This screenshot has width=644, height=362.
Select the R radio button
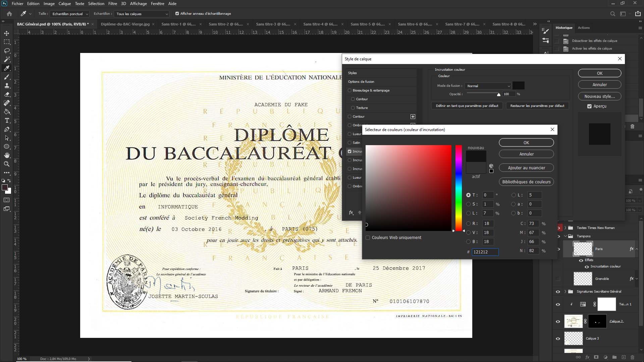468,224
